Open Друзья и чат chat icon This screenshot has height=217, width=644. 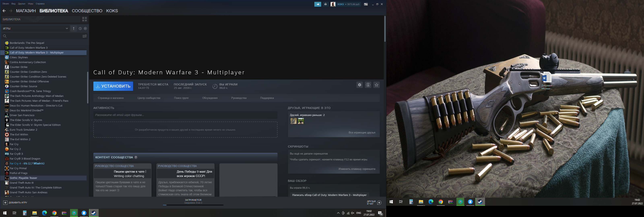379,203
